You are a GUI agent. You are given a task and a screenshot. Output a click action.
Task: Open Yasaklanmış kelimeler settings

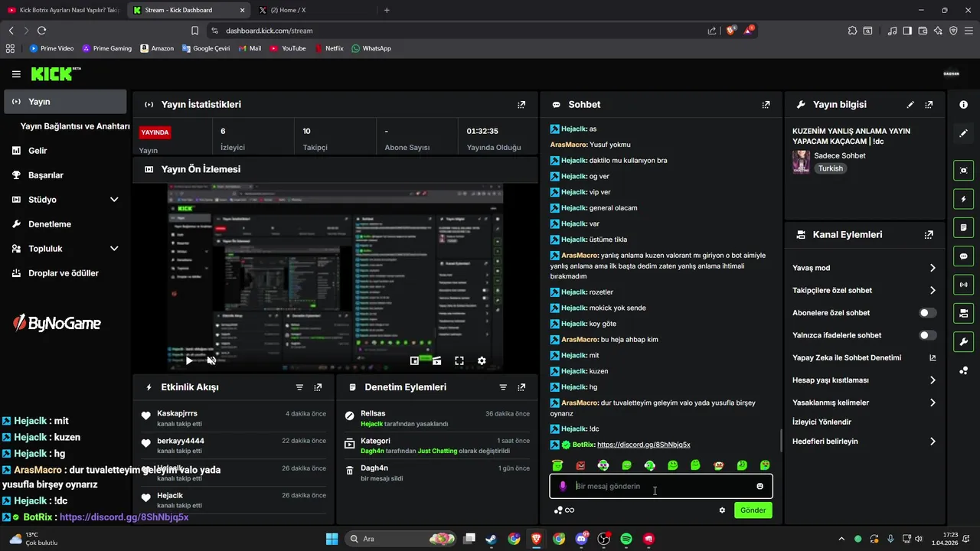864,403
